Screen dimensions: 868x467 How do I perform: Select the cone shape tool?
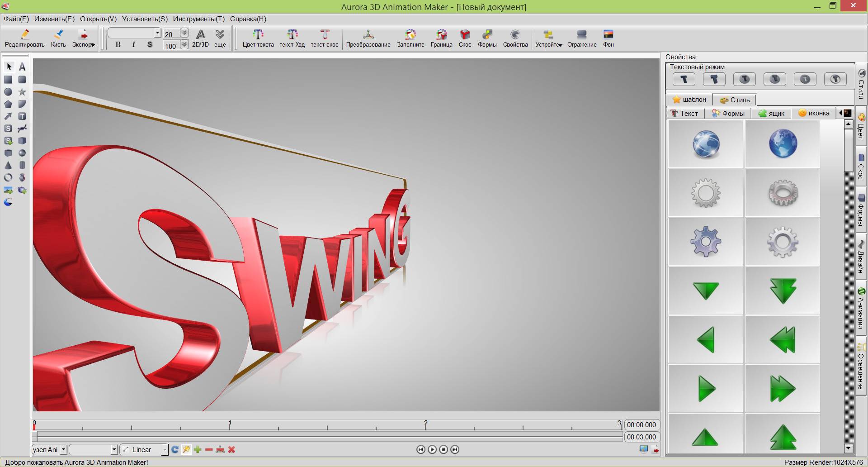click(8, 166)
